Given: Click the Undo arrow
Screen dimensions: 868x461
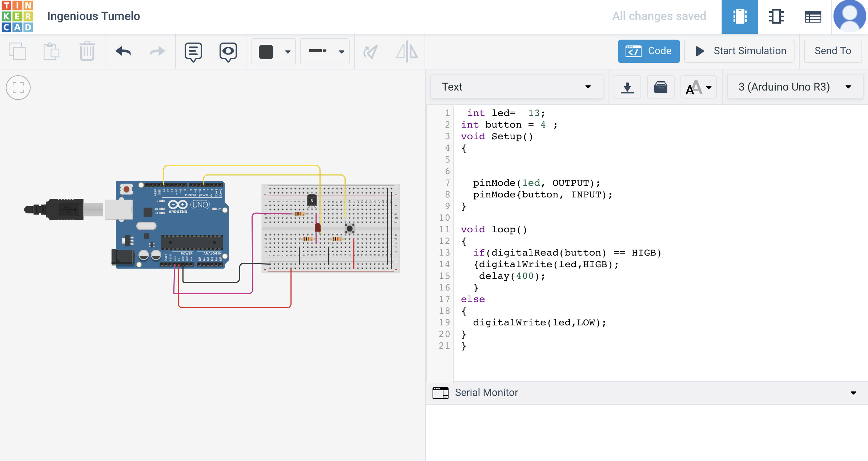Looking at the screenshot, I should tap(123, 51).
